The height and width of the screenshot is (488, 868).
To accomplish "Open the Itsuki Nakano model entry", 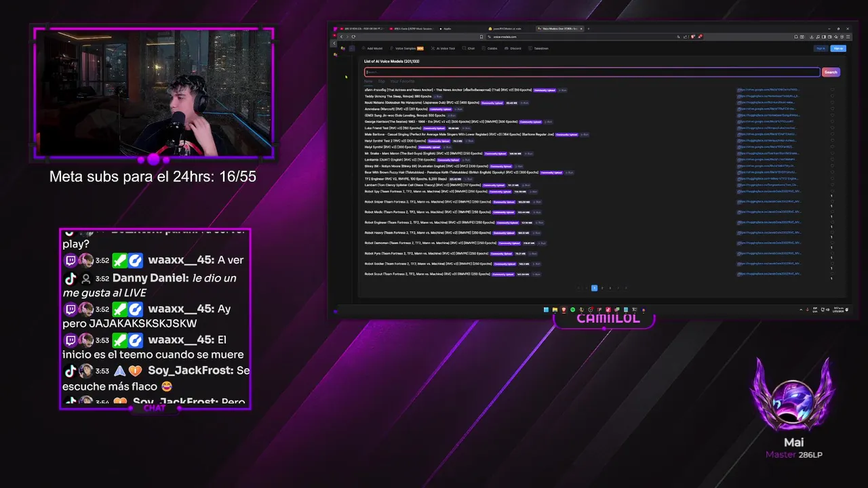I will tap(422, 103).
